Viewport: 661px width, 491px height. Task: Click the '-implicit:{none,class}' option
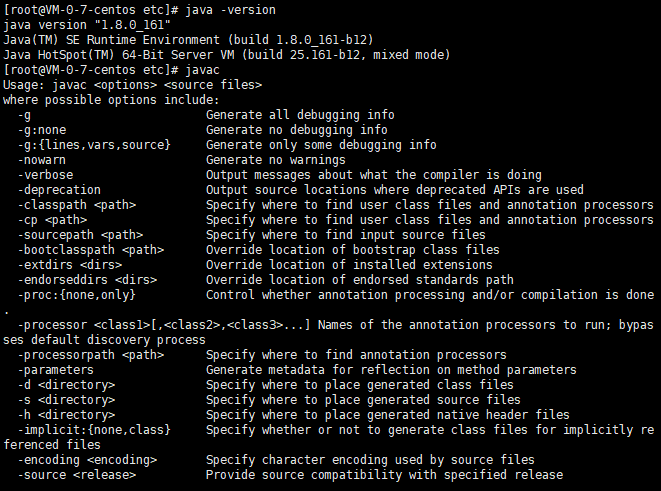(x=94, y=430)
